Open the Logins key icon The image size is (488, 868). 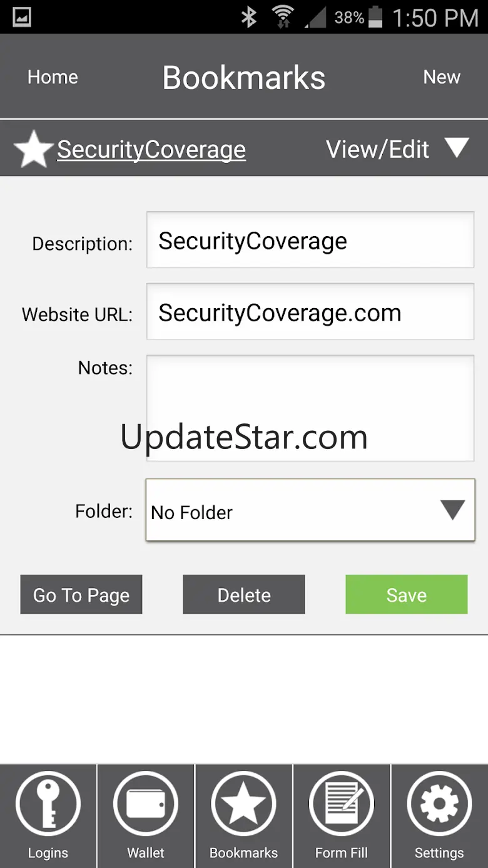click(x=48, y=804)
